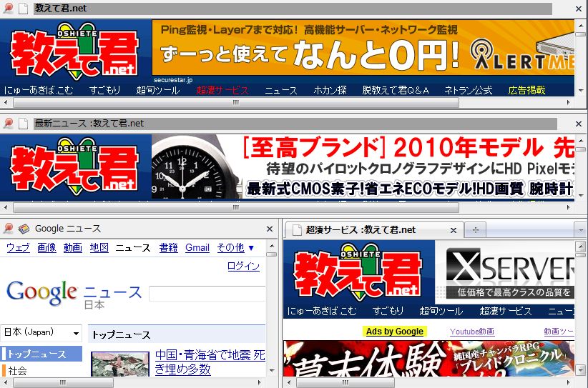Select 社会 category in the sidebar
588x388 pixels.
tap(17, 371)
